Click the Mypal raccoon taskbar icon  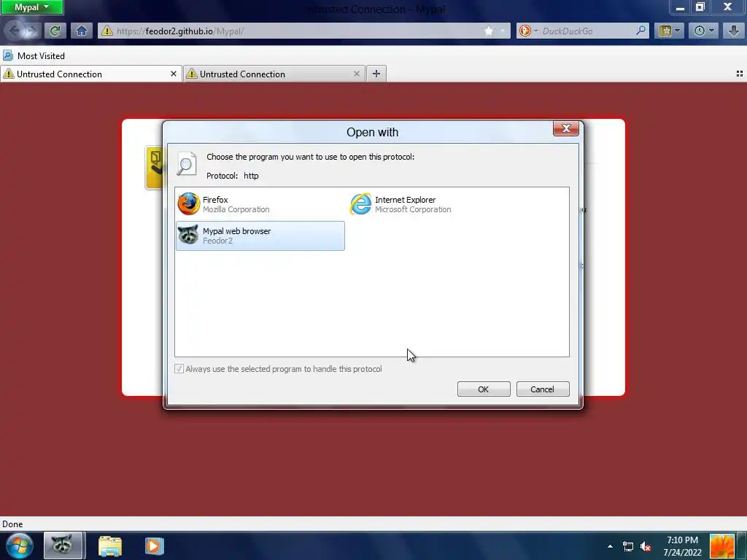(63, 545)
